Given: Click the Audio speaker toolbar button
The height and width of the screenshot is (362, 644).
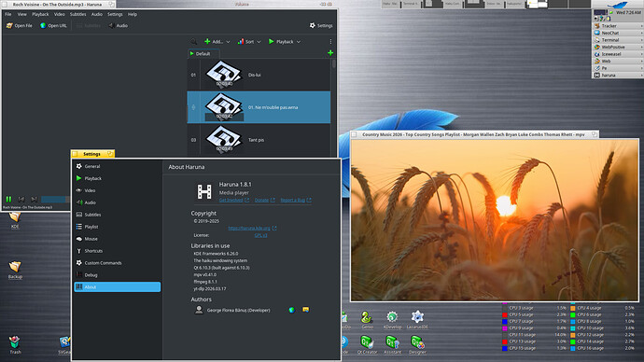Looking at the screenshot, I should [x=118, y=25].
